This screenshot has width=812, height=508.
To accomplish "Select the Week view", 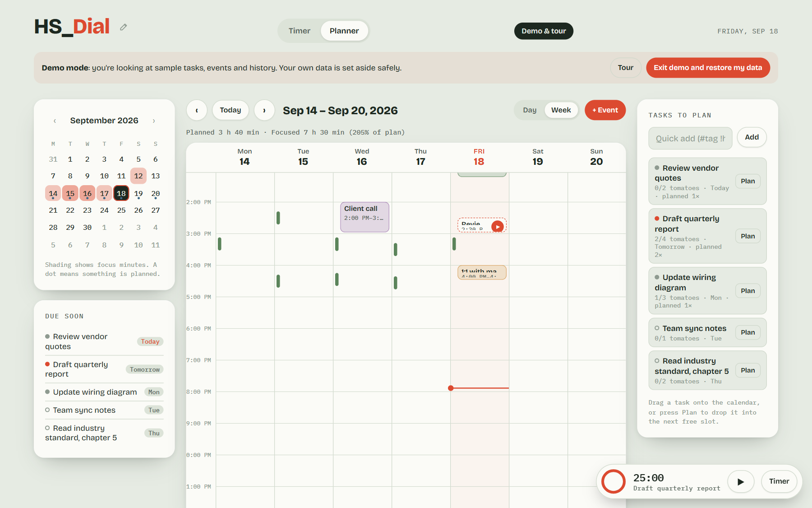I will point(561,110).
